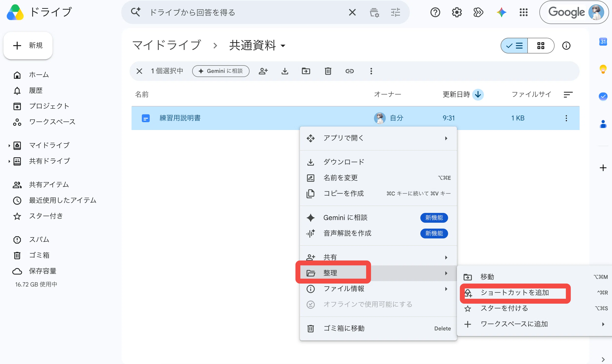The width and height of the screenshot is (612, 364).
Task: Open the 練習用説明書 row more options
Action: (566, 118)
